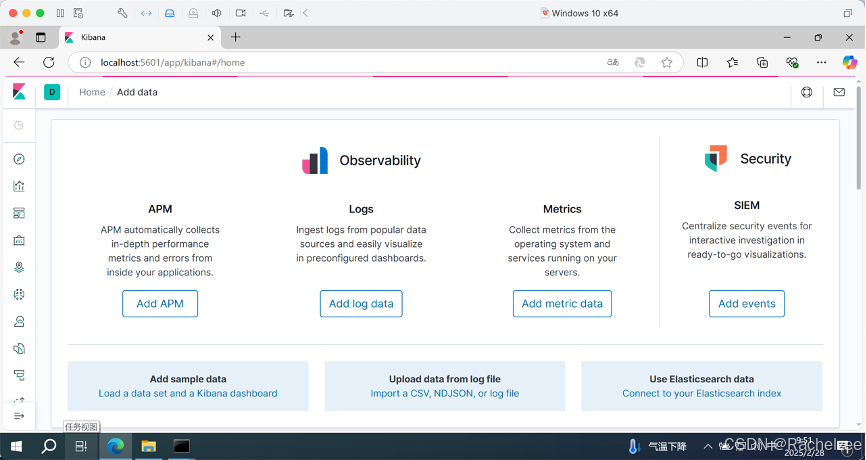The height and width of the screenshot is (460, 866).
Task: Click the Add events button
Action: pyautogui.click(x=747, y=304)
